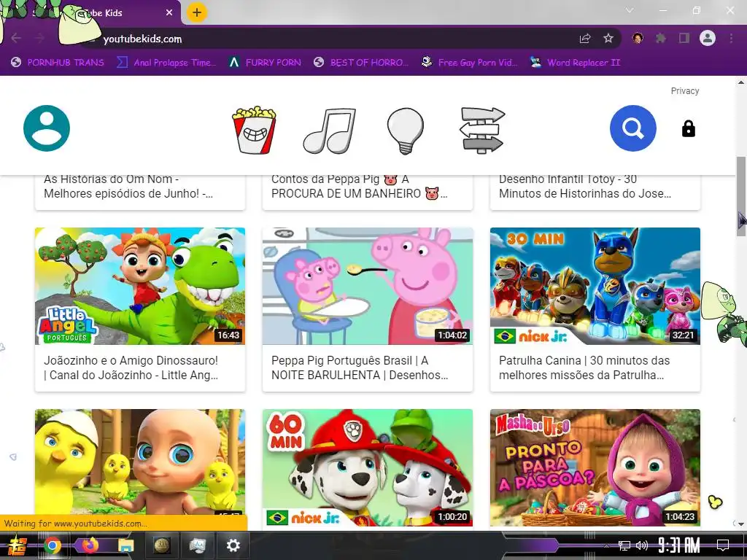Viewport: 747px width, 560px height.
Task: Click the network tray icon
Action: [x=624, y=545]
